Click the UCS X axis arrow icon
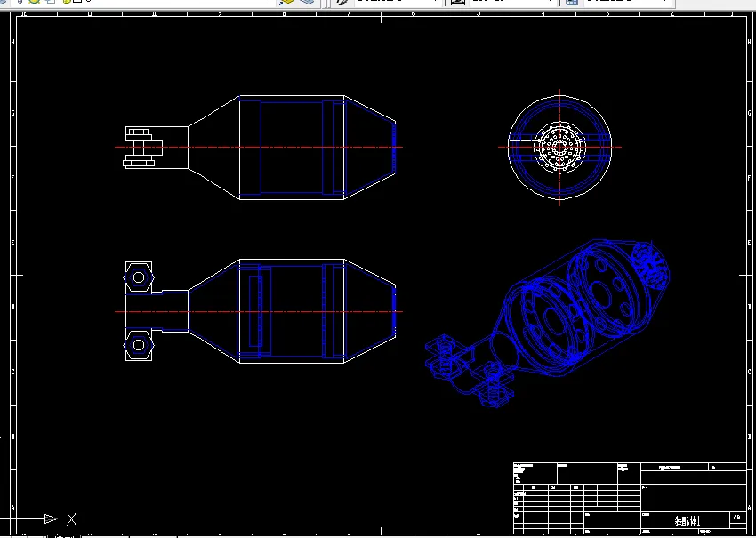The image size is (756, 538). click(50, 518)
